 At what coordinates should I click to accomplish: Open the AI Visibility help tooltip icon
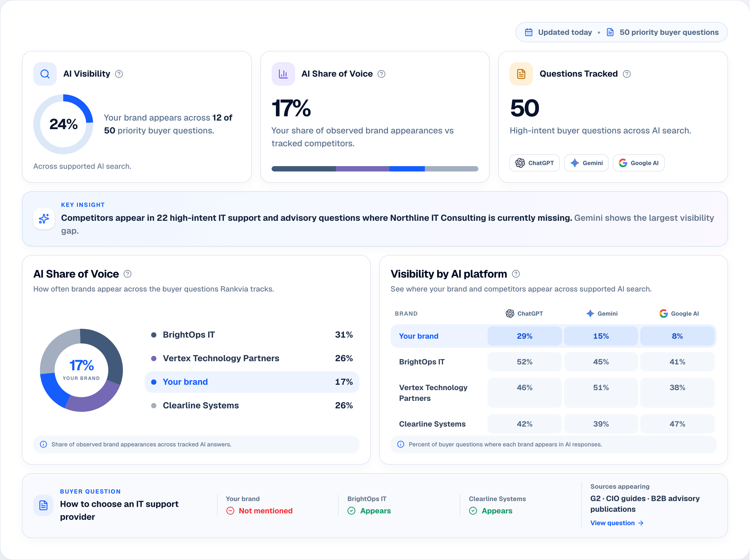coord(119,74)
